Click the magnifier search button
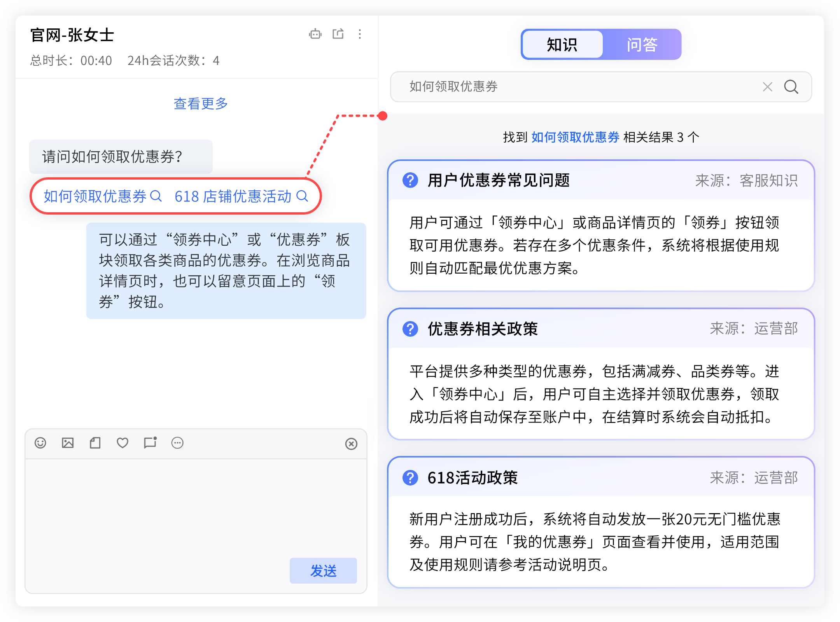The image size is (840, 622). click(791, 87)
